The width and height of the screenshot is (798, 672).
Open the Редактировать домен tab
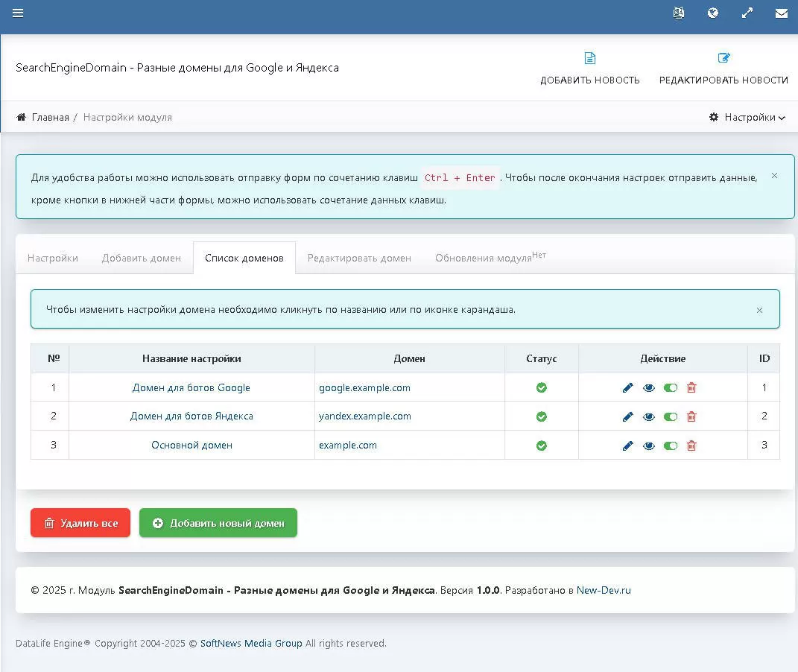[x=359, y=258]
